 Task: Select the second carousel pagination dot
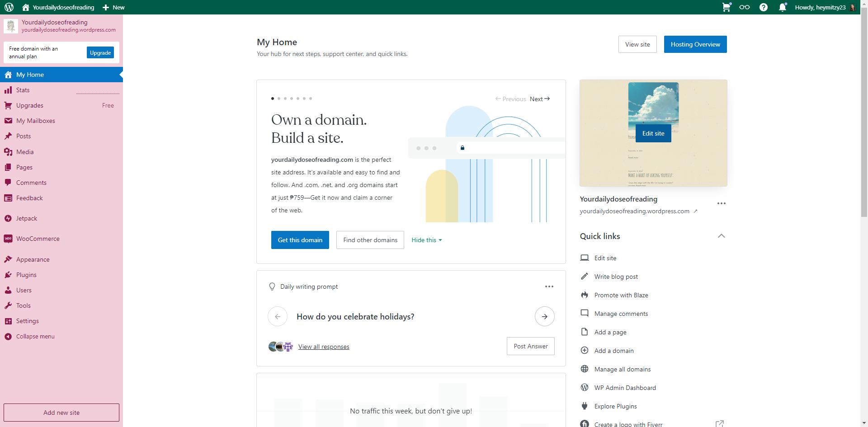point(279,99)
